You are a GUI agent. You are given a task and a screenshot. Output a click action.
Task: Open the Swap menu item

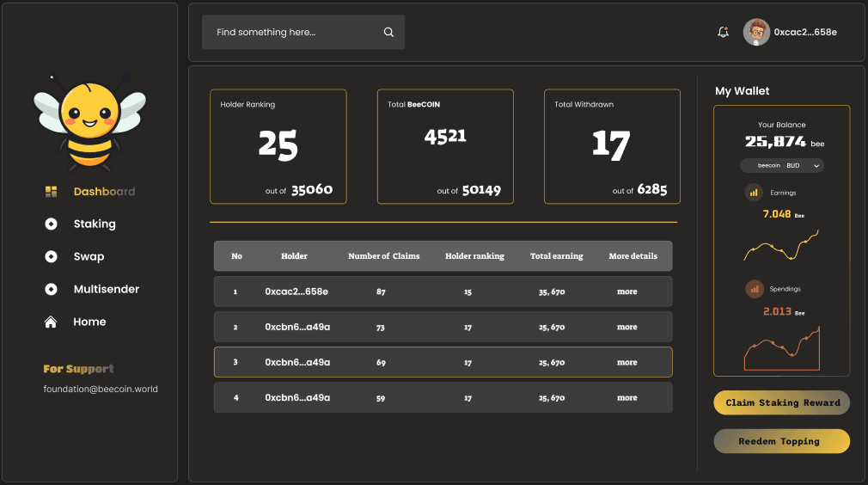tap(89, 256)
